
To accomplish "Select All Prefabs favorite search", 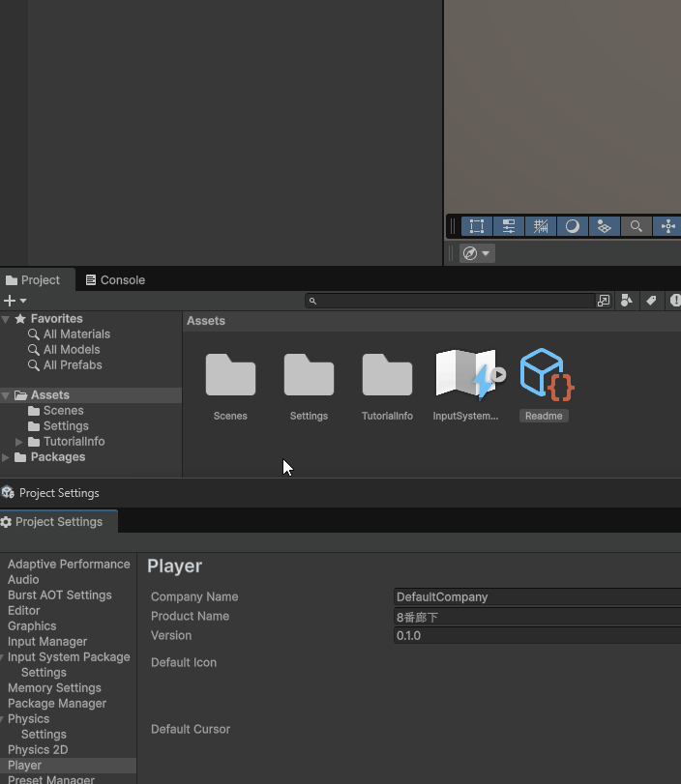I will click(73, 365).
